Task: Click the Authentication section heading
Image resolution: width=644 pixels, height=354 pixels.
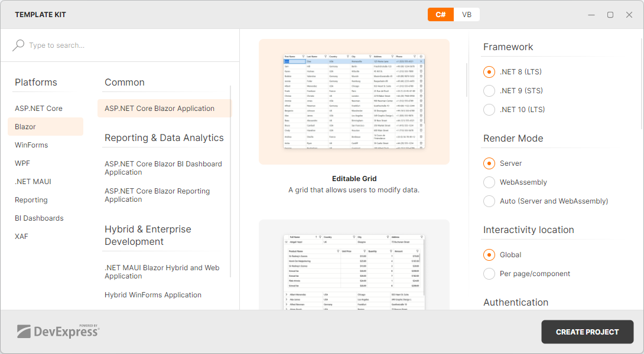Action: tap(516, 302)
